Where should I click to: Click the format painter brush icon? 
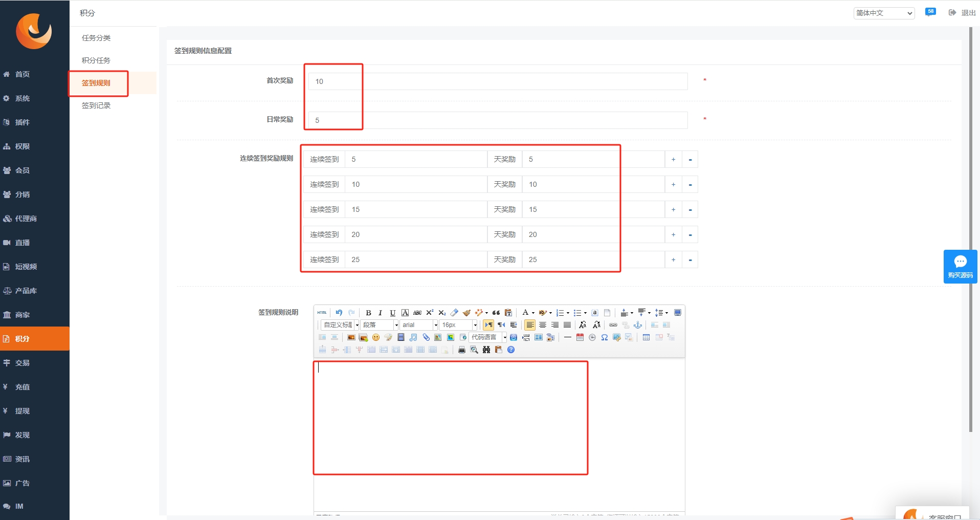tap(466, 313)
